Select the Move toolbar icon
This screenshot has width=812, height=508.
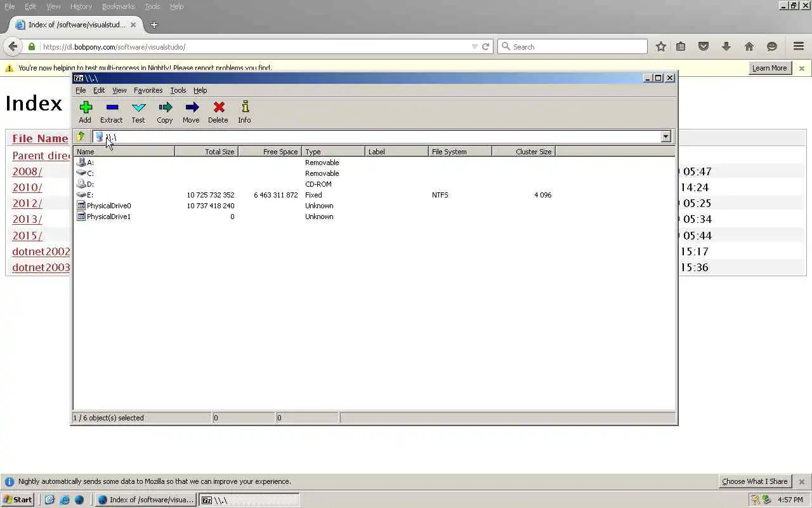(x=191, y=112)
